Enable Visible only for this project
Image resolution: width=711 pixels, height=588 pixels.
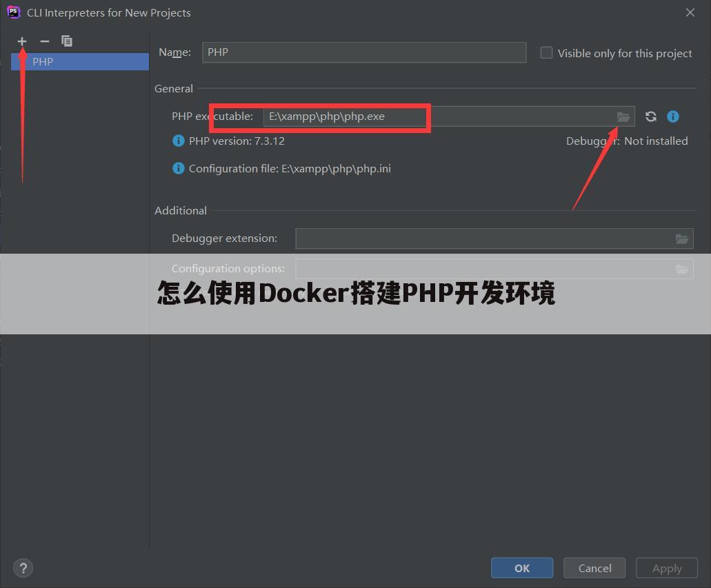(x=546, y=53)
